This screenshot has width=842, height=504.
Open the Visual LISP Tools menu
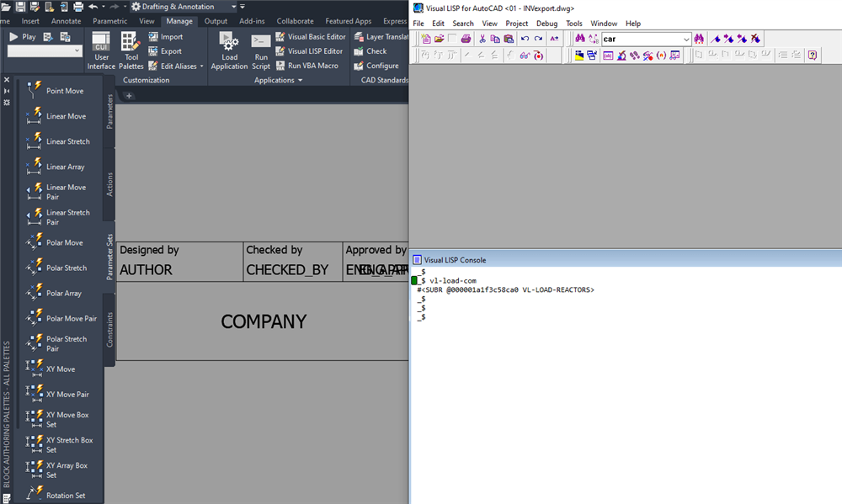coord(574,23)
